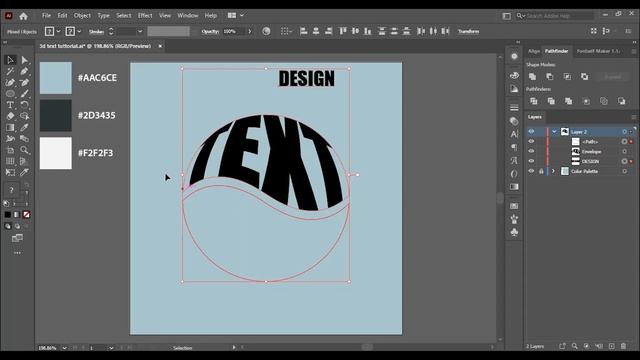Click the Intersect shape mode icon
Screen dimensions: 640x360
click(567, 76)
